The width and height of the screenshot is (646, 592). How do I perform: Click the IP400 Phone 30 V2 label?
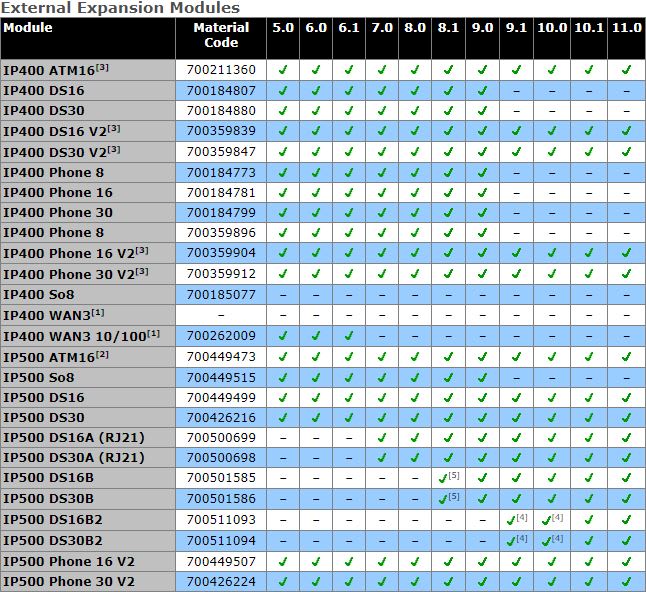pos(76,274)
